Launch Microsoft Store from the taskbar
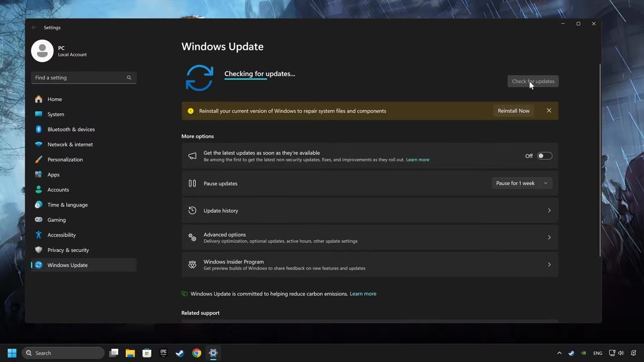 tap(147, 353)
